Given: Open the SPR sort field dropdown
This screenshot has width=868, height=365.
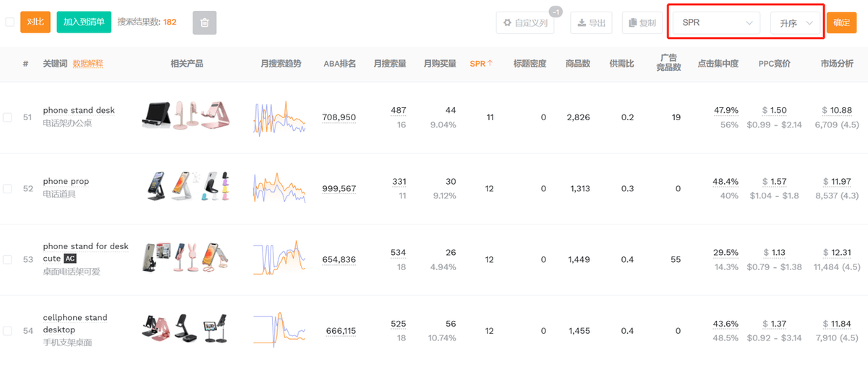Looking at the screenshot, I should pos(716,23).
